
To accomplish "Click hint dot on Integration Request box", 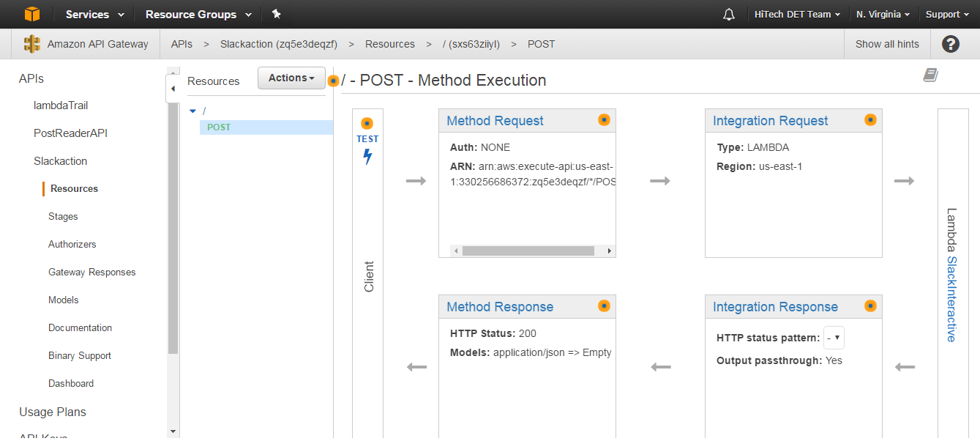I will point(870,119).
